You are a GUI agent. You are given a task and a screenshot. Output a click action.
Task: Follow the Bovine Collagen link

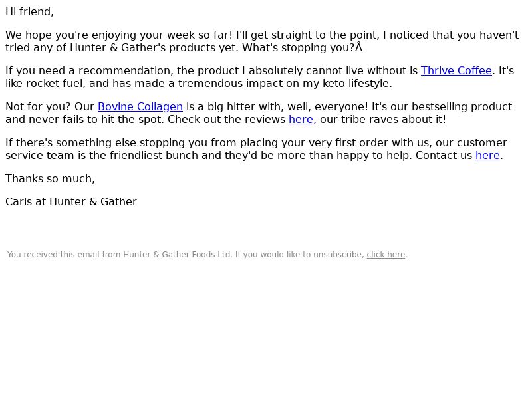pos(140,107)
